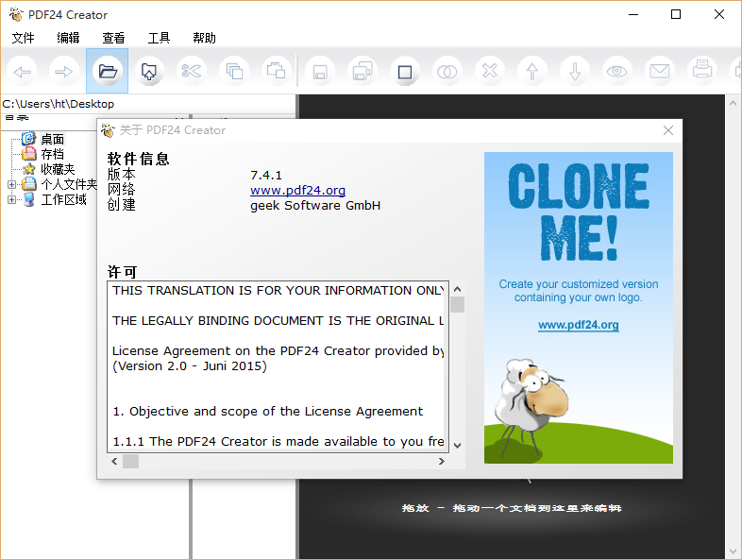Open the 工具 menu
The width and height of the screenshot is (742, 560).
159,38
